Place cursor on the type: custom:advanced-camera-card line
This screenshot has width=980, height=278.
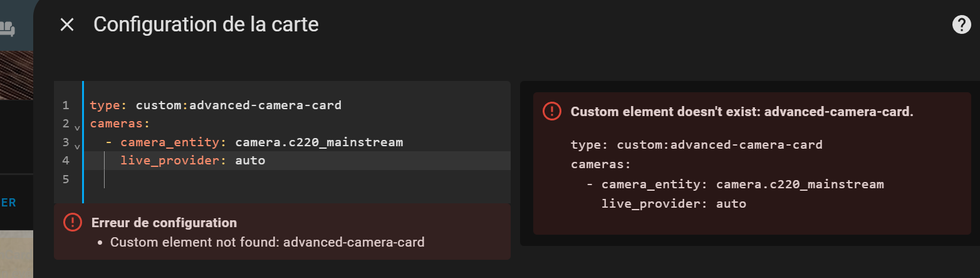coord(216,105)
